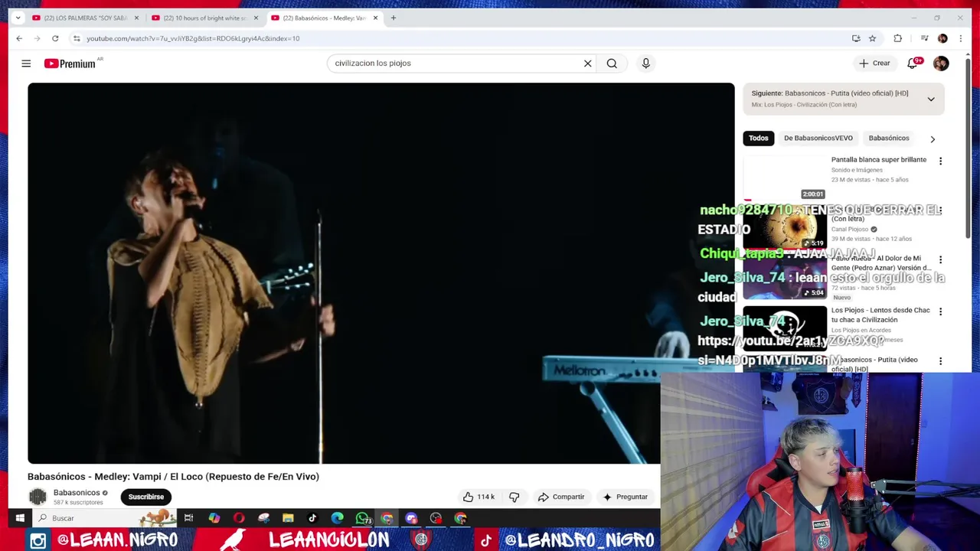
Task: Open the account avatar menu on YouTube
Action: click(x=941, y=64)
